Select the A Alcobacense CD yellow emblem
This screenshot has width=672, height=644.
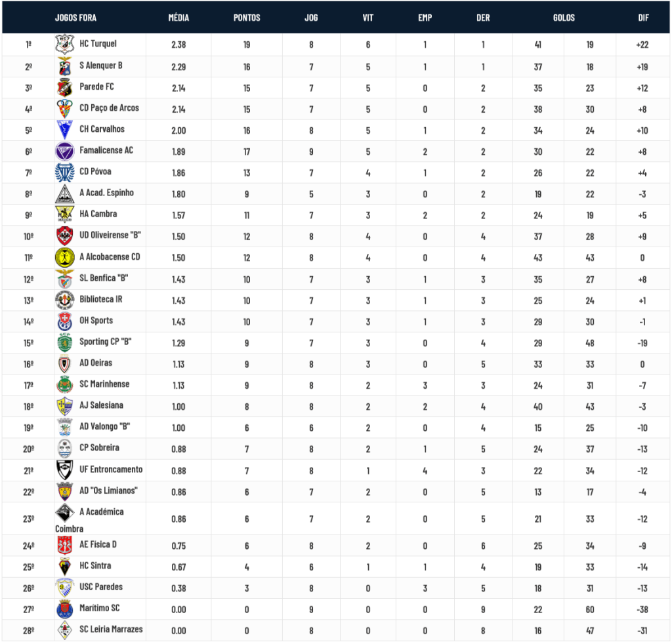[65, 257]
